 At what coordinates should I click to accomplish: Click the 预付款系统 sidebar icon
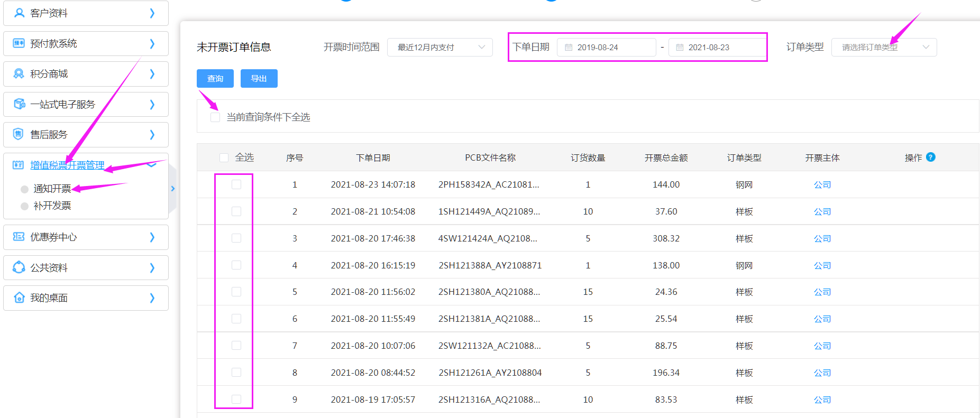pyautogui.click(x=19, y=43)
